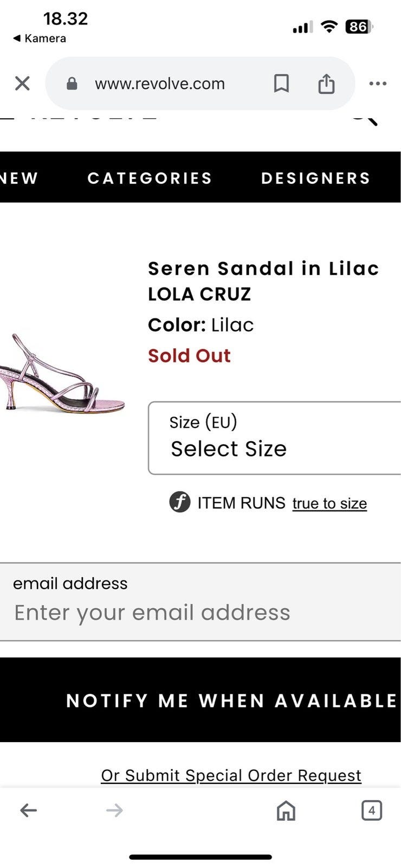This screenshot has height=868, width=401.
Task: Open the tab switcher showing 4 tabs
Action: point(372,810)
